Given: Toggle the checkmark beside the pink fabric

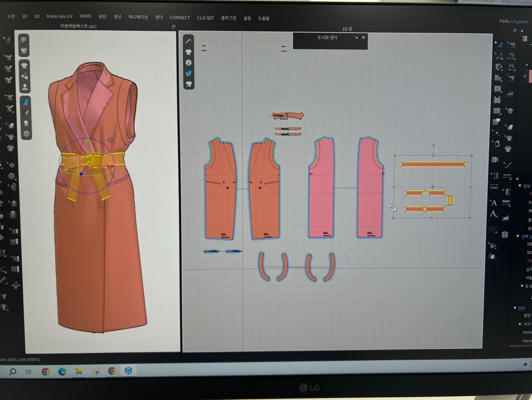Looking at the screenshot, I should (525, 76).
